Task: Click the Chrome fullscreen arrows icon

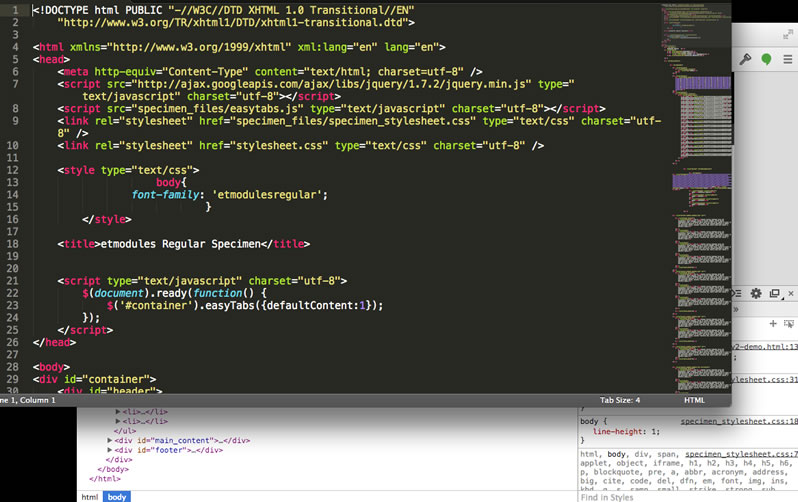Action: coord(788,34)
